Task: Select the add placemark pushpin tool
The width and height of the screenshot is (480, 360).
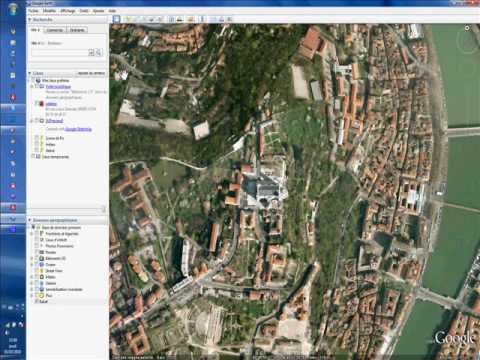Action: coord(128,19)
